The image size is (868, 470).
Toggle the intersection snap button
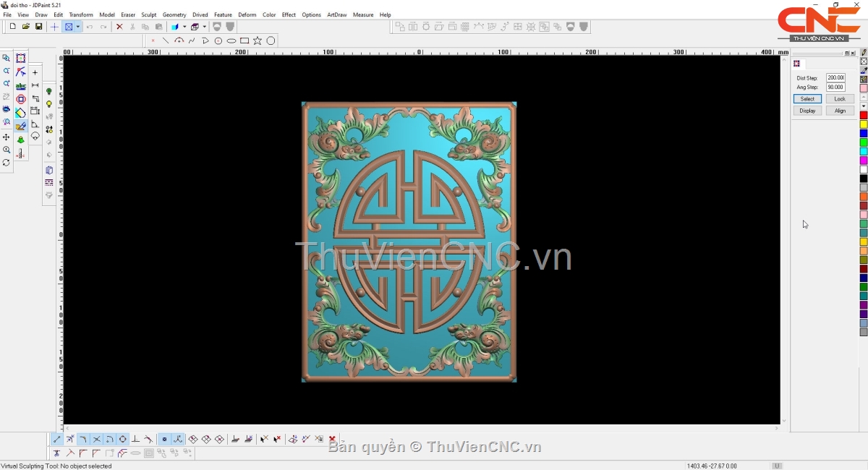96,439
